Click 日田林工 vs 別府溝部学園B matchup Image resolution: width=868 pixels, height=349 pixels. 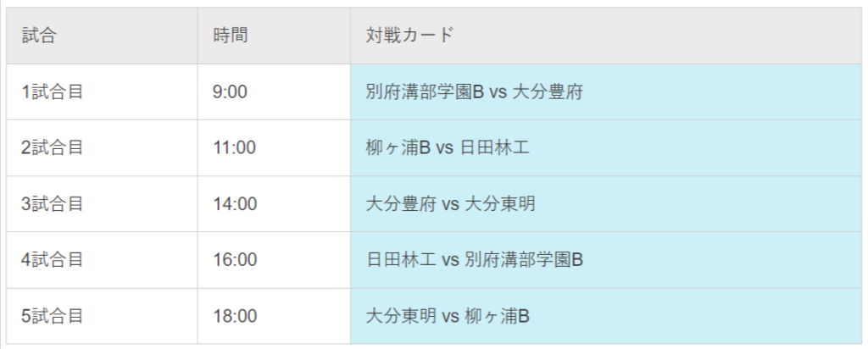(475, 260)
